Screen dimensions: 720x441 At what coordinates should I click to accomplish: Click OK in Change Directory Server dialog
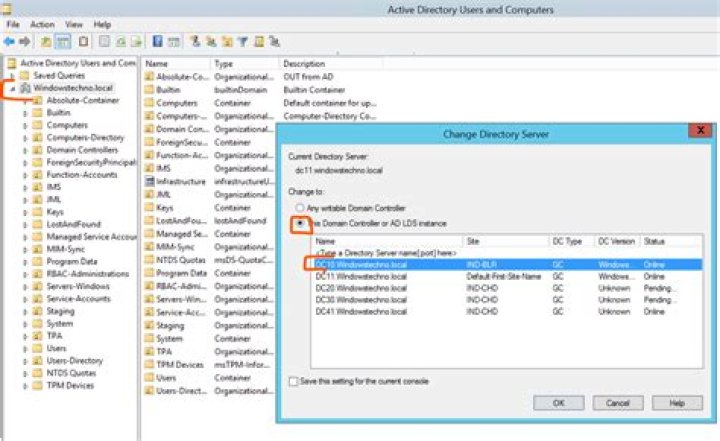tap(558, 402)
